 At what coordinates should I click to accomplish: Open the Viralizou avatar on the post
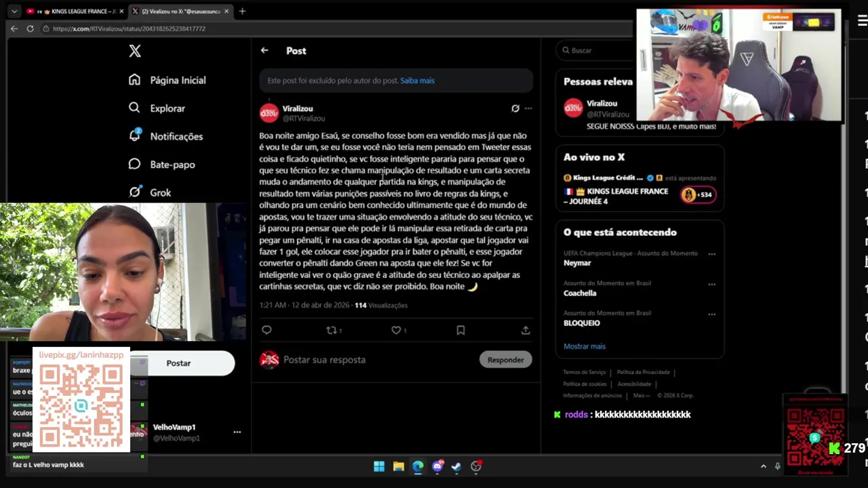pos(269,113)
